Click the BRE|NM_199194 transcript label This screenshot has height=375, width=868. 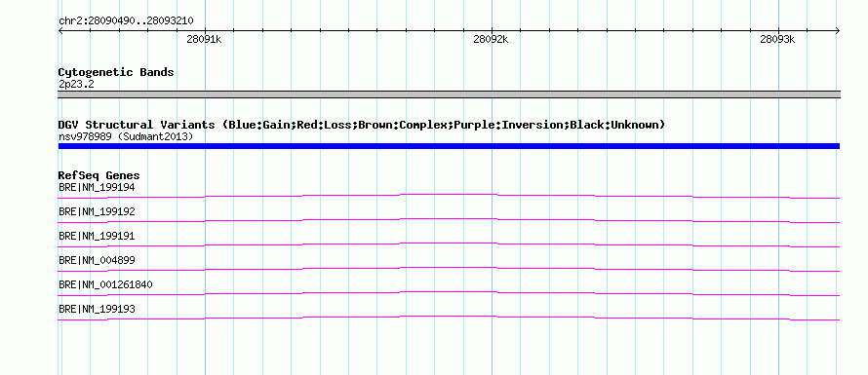97,187
